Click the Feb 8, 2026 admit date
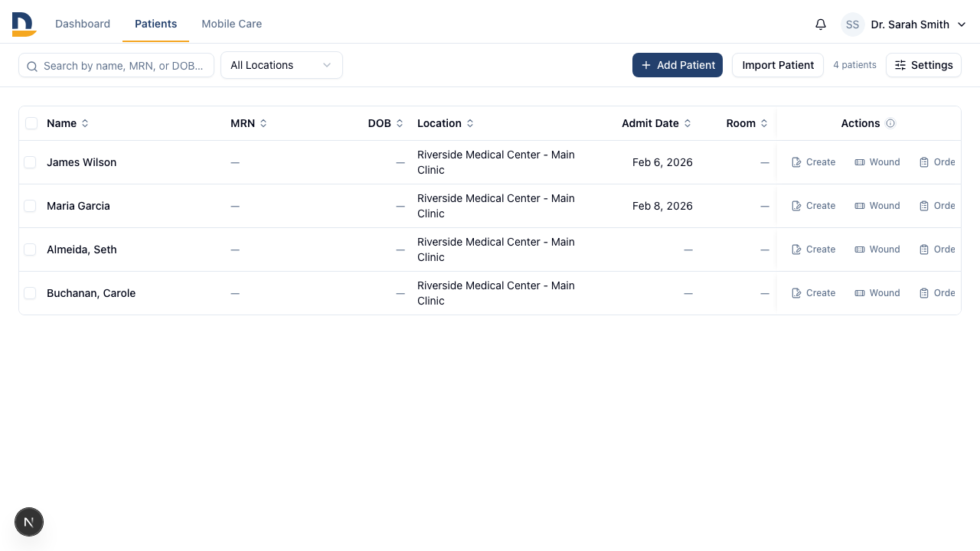Screen dimensions: 980x551 click(662, 206)
